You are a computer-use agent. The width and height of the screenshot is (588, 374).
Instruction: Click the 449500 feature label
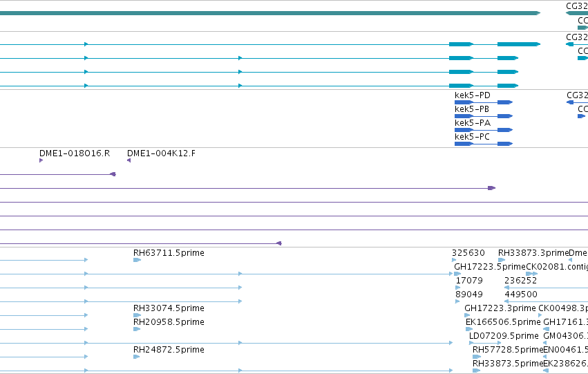tap(521, 294)
